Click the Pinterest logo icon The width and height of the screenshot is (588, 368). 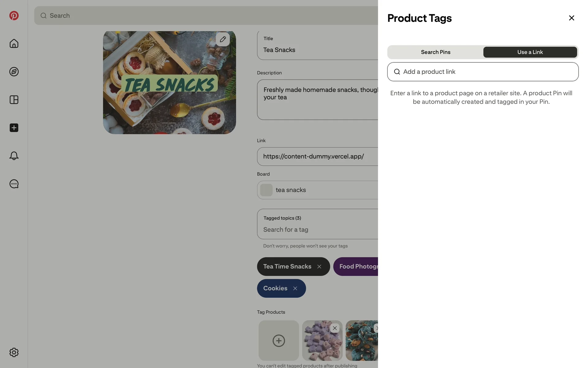(x=14, y=16)
